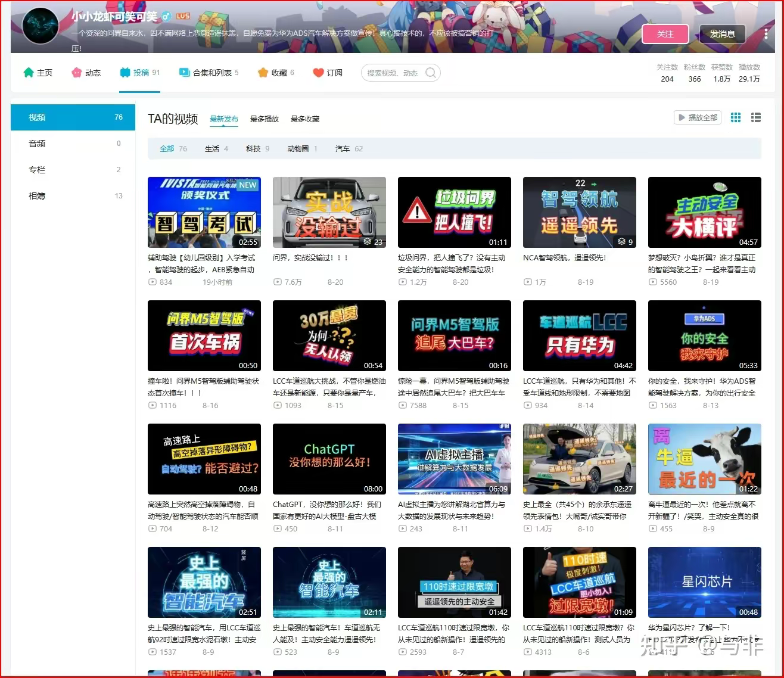The image size is (784, 678).
Task: Switch to grid view layout icon
Action: [x=736, y=117]
